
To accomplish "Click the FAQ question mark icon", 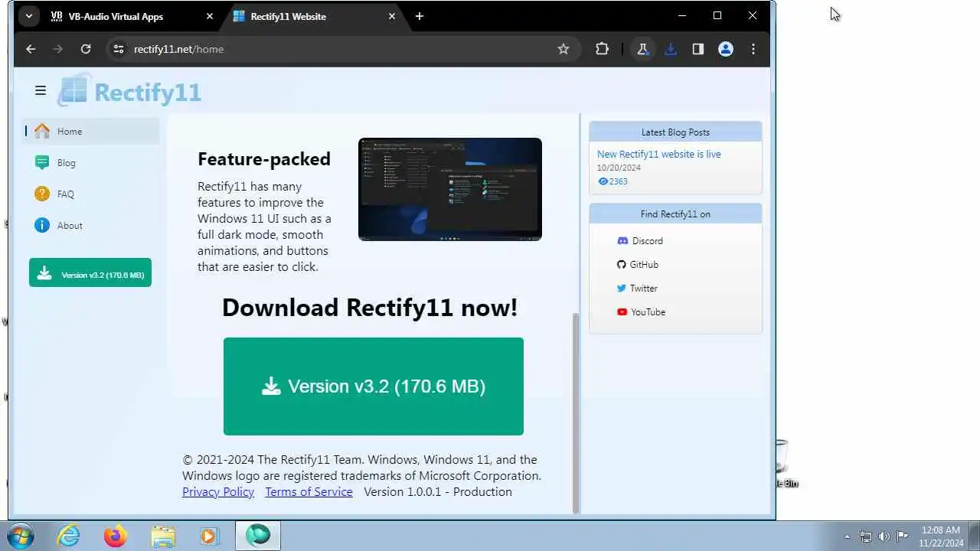I will (42, 194).
